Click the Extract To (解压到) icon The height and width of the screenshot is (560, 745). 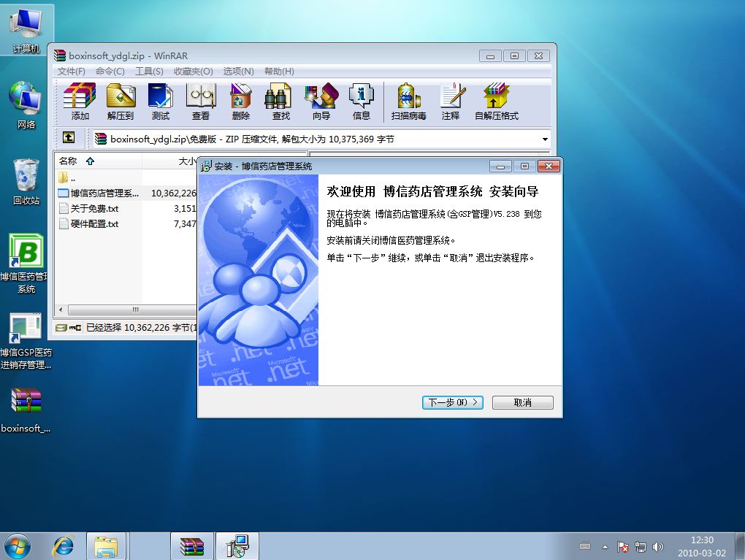121,101
